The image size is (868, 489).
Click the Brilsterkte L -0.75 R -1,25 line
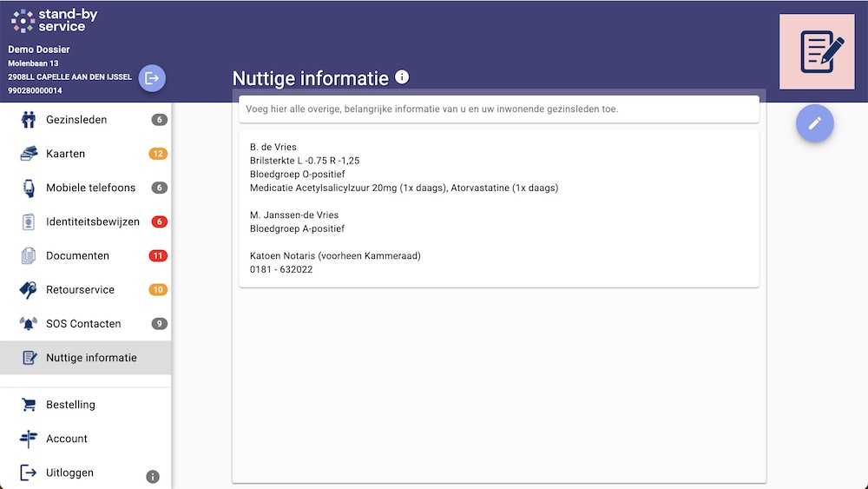pos(305,161)
